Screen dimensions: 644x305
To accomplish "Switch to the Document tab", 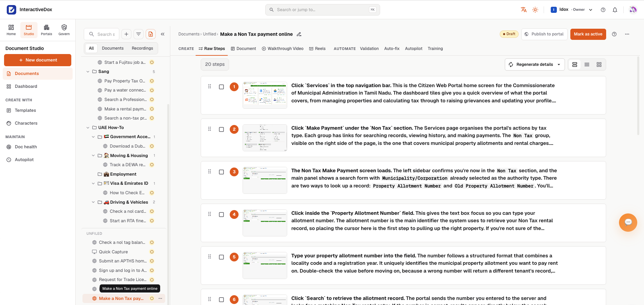I will [243, 49].
